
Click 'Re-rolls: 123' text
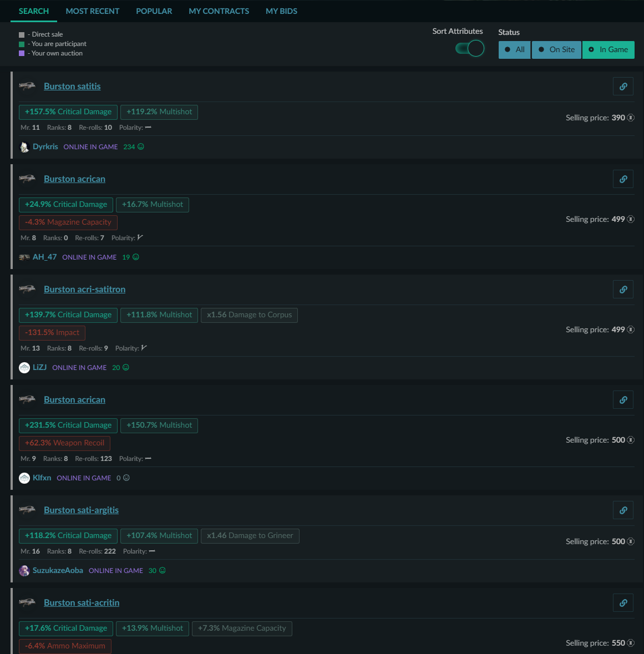tap(93, 459)
